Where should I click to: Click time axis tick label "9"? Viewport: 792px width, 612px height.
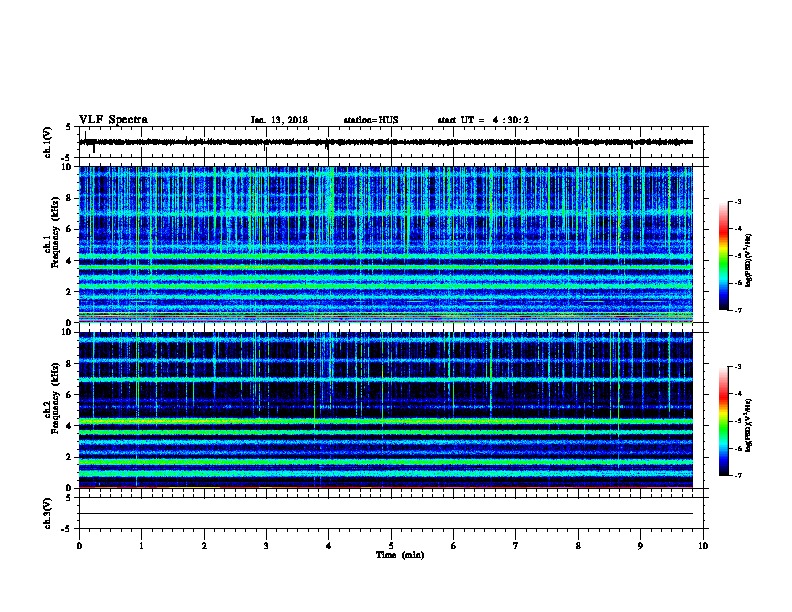point(640,545)
